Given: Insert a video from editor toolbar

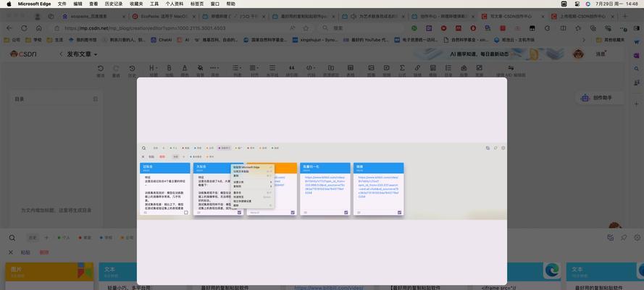Looking at the screenshot, I should 387,70.
